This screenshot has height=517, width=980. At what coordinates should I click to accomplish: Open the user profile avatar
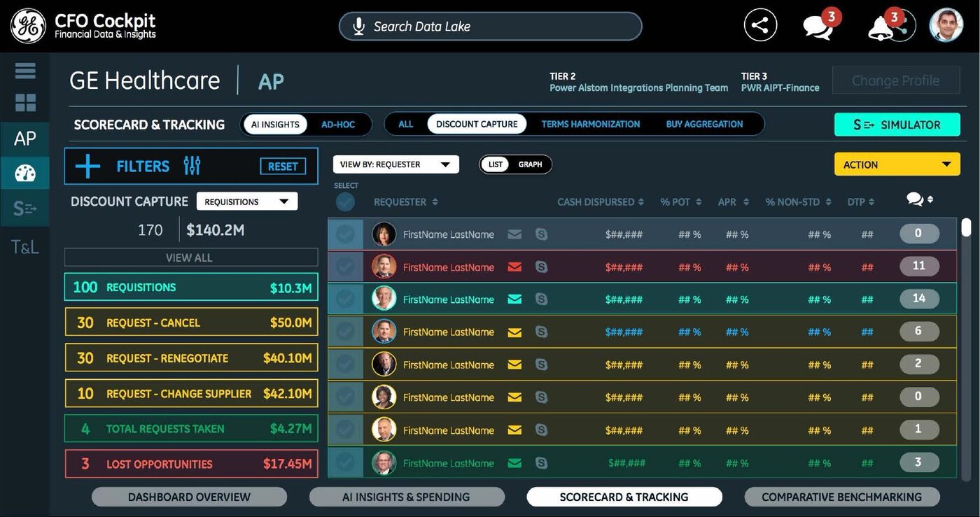coord(946,26)
